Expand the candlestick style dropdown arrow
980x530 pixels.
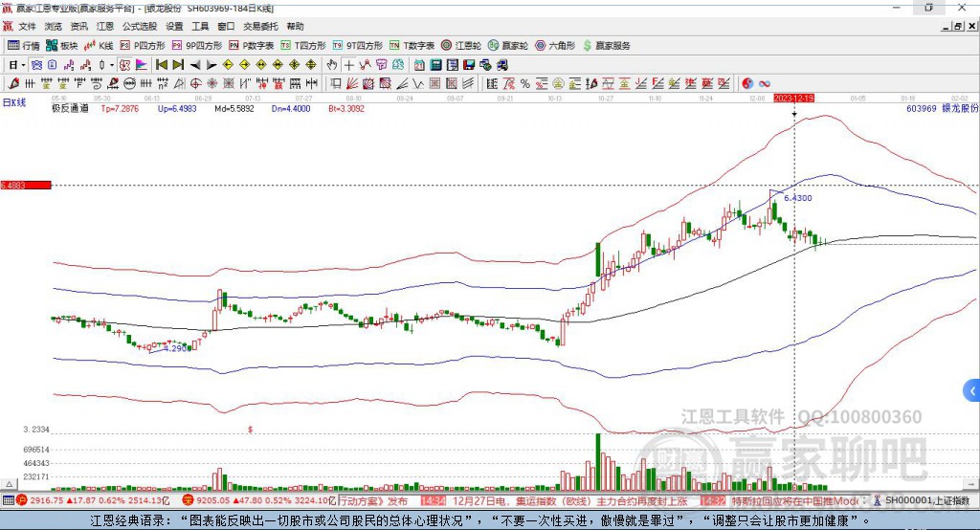(x=112, y=65)
